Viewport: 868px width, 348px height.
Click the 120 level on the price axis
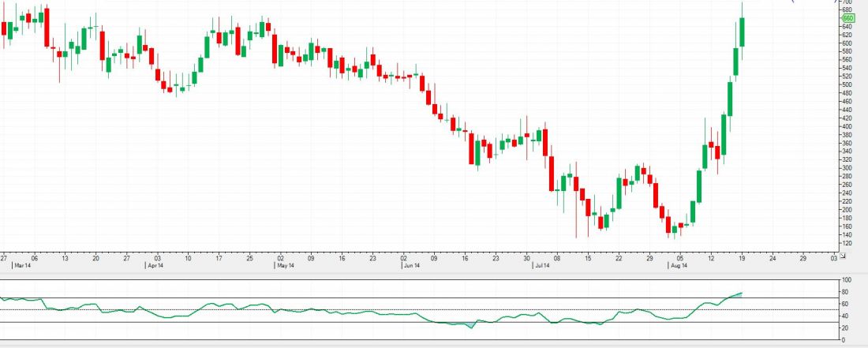(847, 243)
